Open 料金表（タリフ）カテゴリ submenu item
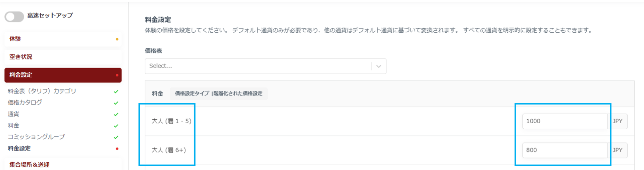Screen dimensions: 644x170 click(42, 91)
